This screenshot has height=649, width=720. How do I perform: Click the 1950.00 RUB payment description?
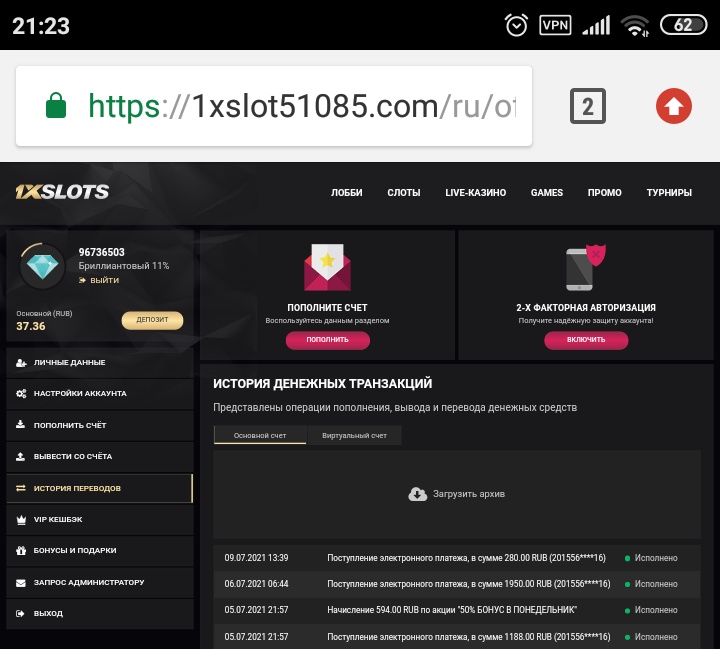click(469, 584)
